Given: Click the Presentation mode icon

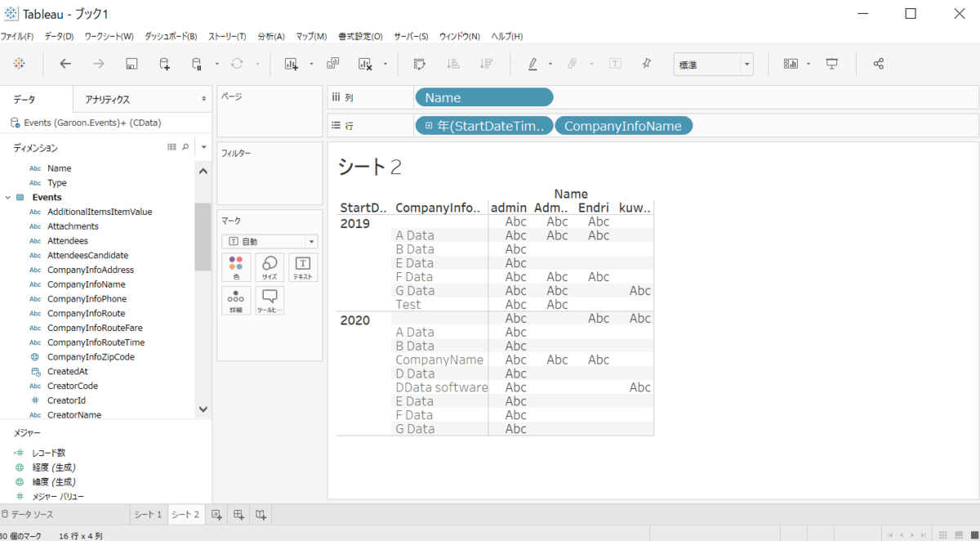Looking at the screenshot, I should pos(832,64).
